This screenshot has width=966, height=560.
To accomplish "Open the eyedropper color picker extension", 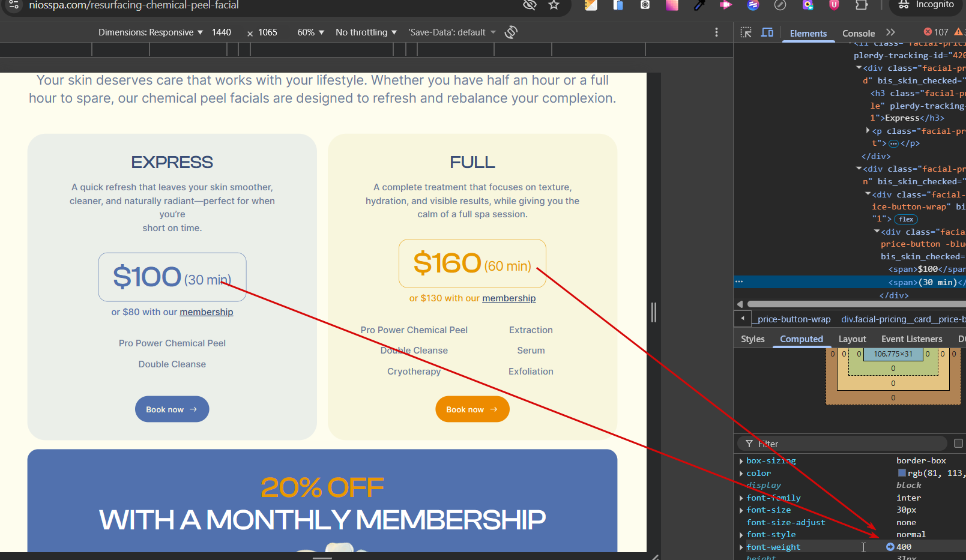I will [699, 5].
